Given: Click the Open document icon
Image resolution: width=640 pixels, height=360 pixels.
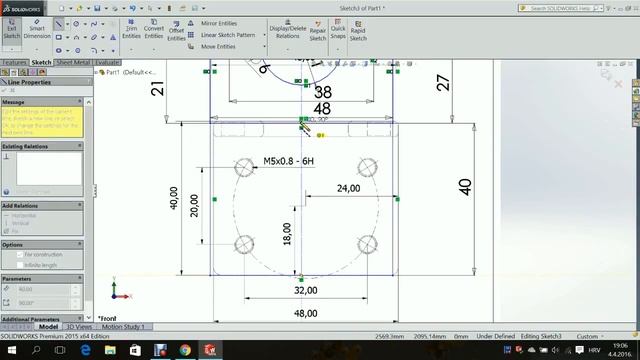Looking at the screenshot, I should coord(80,8).
